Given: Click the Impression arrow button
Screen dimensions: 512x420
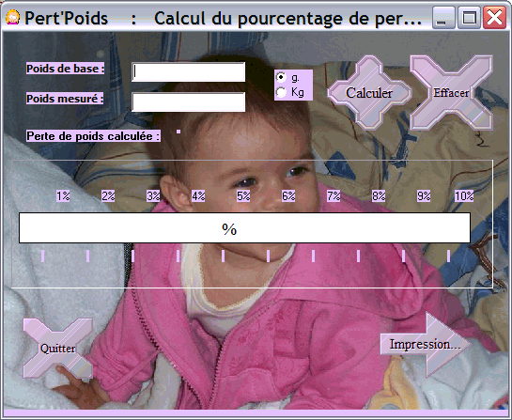Looking at the screenshot, I should [x=426, y=344].
